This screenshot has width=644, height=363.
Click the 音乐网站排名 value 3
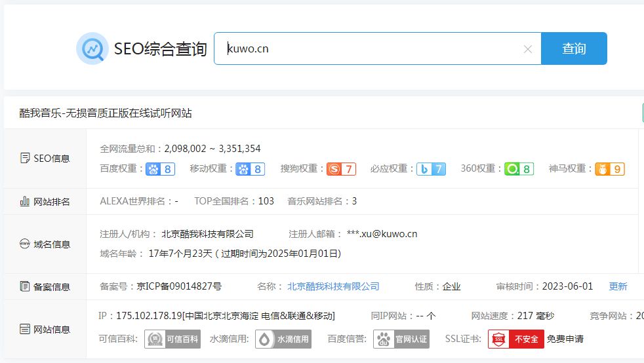(354, 201)
